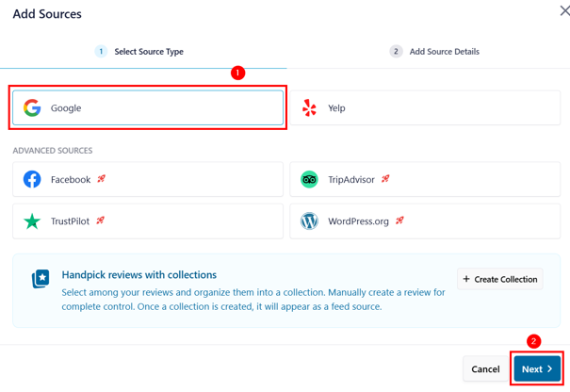Click the rocket pro icon beside TripAdvisor

coord(385,178)
